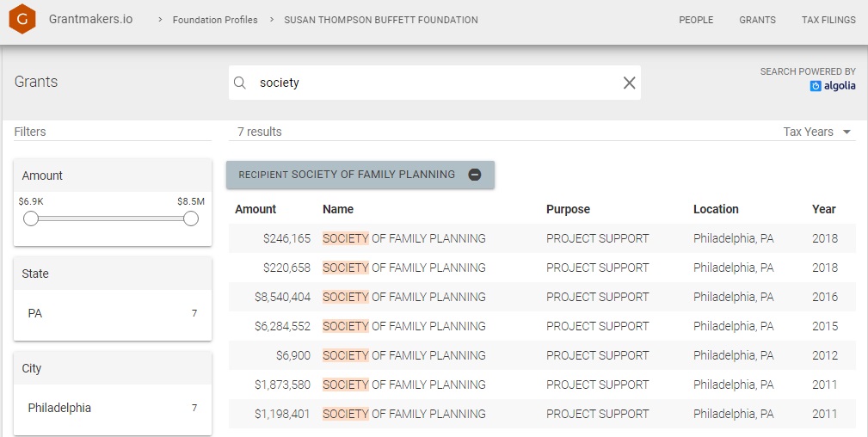Click the $246,165 grant amount

click(286, 239)
